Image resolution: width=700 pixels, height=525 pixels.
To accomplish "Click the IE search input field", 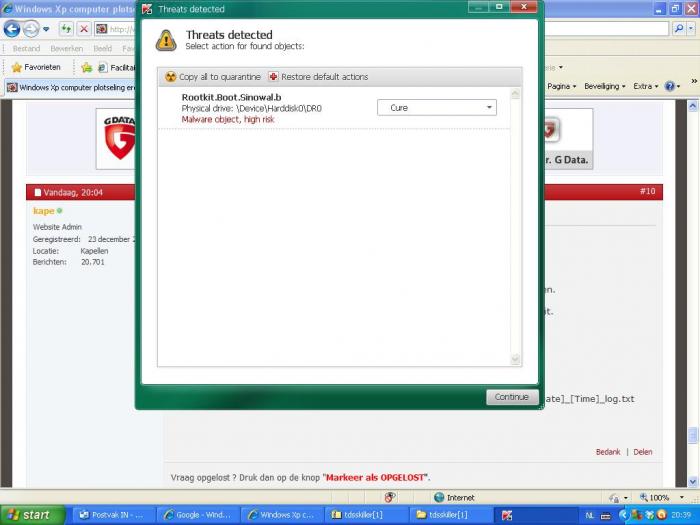I will click(606, 29).
